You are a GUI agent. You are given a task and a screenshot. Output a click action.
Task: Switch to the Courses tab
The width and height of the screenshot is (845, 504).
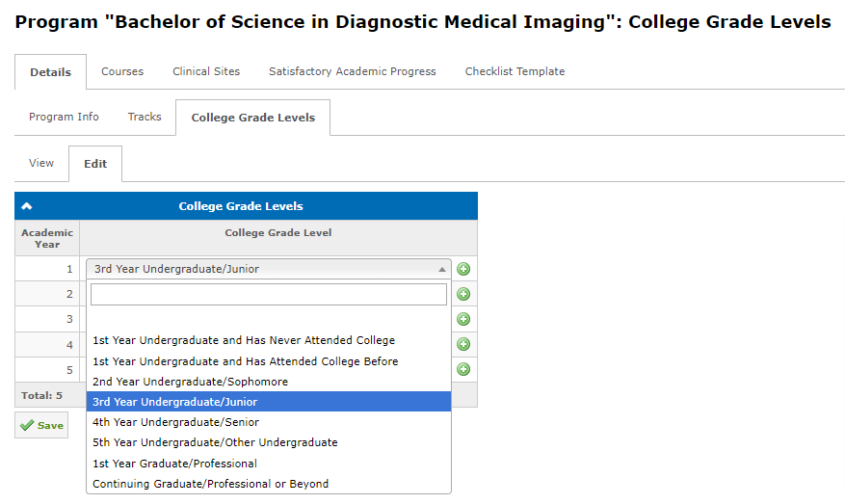pos(122,71)
